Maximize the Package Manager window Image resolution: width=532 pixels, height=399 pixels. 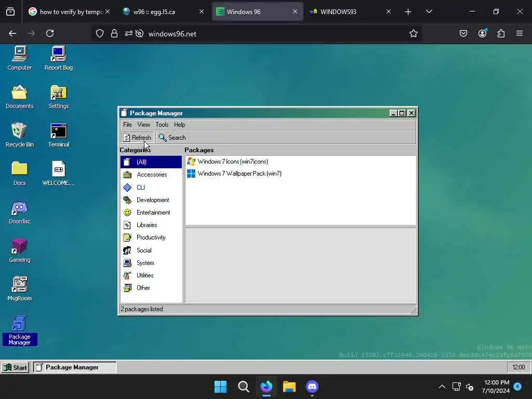(x=402, y=113)
